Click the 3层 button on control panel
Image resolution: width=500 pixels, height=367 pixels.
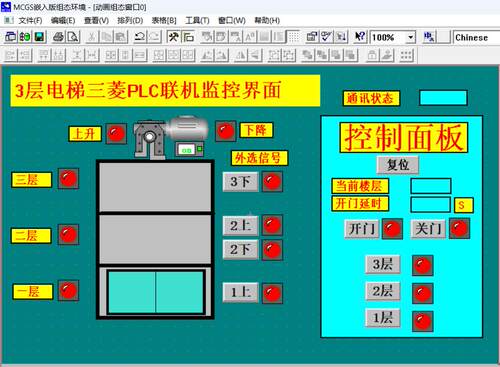tap(383, 265)
